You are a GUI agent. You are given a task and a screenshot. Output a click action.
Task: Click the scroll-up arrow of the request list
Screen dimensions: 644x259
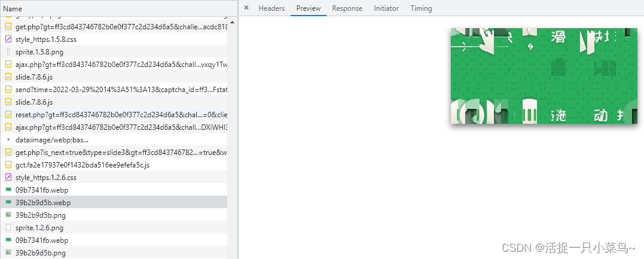coord(232,23)
